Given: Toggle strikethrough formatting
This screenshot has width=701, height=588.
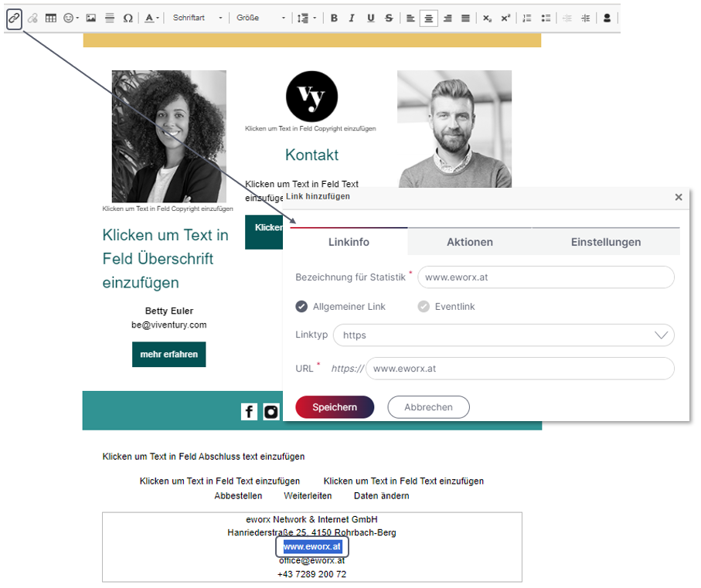Looking at the screenshot, I should [389, 19].
